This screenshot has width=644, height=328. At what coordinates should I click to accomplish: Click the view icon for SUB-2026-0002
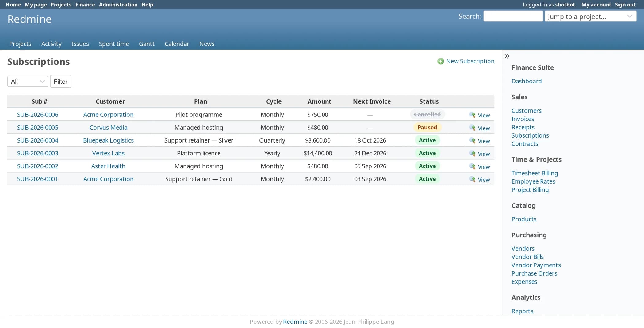pyautogui.click(x=472, y=166)
